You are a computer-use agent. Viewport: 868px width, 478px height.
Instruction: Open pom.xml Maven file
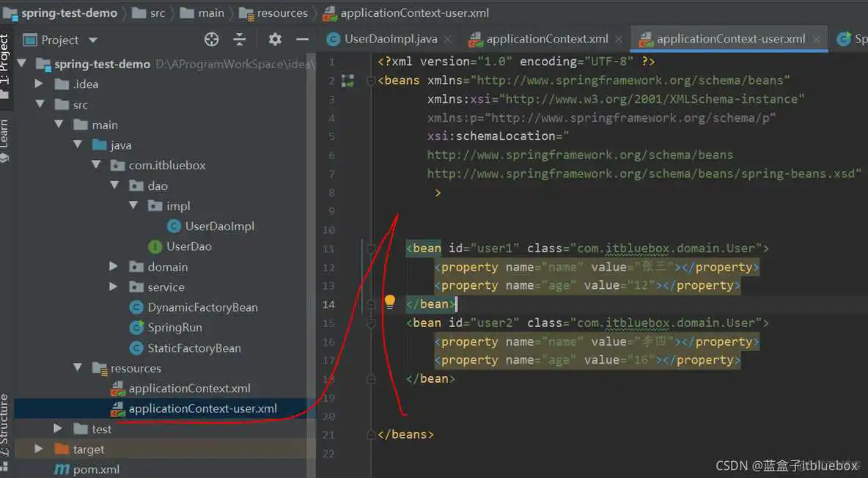click(x=95, y=469)
